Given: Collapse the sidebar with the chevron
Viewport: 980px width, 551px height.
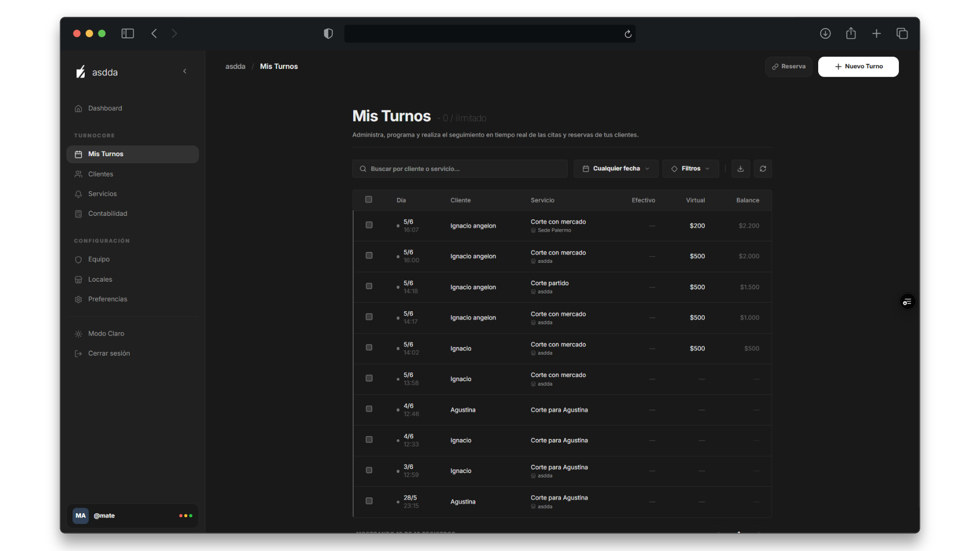Looking at the screenshot, I should pyautogui.click(x=185, y=71).
